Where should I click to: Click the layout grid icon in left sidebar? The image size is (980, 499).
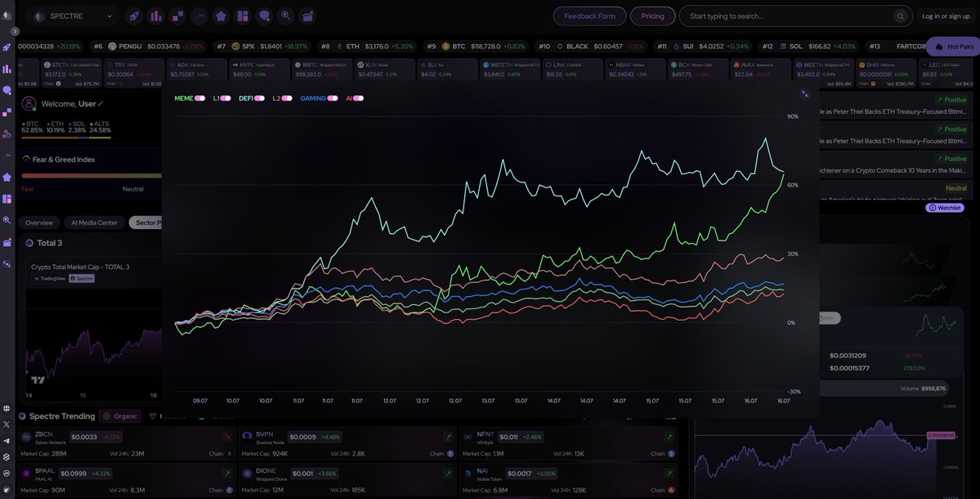pos(7,199)
